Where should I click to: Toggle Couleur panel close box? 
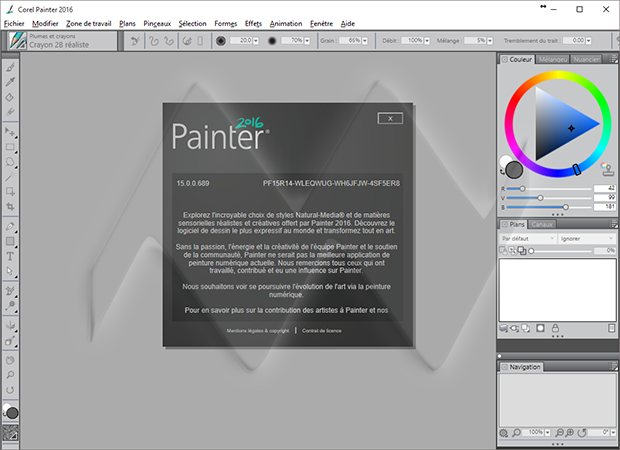(x=505, y=59)
